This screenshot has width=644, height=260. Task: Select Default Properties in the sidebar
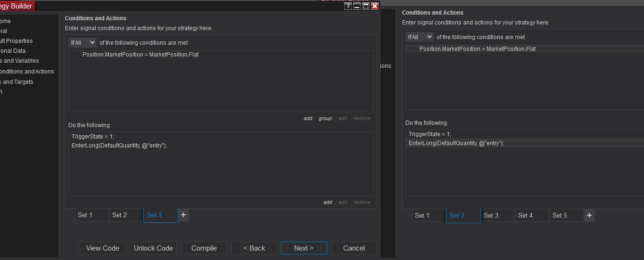coord(17,41)
